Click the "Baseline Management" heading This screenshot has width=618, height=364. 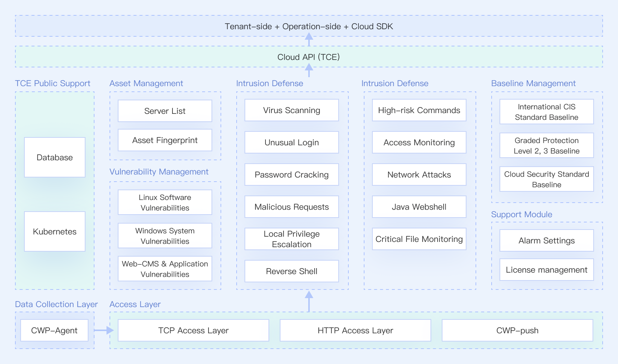tap(533, 83)
